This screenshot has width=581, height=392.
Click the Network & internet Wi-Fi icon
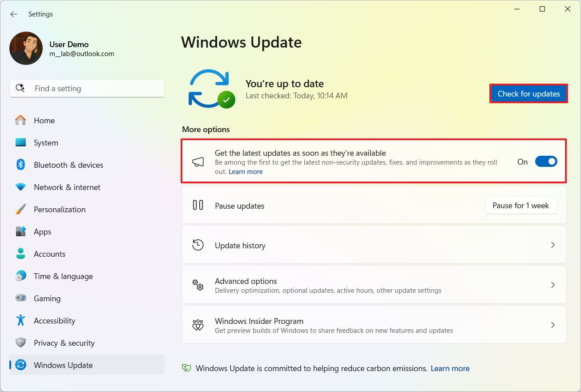(x=20, y=187)
